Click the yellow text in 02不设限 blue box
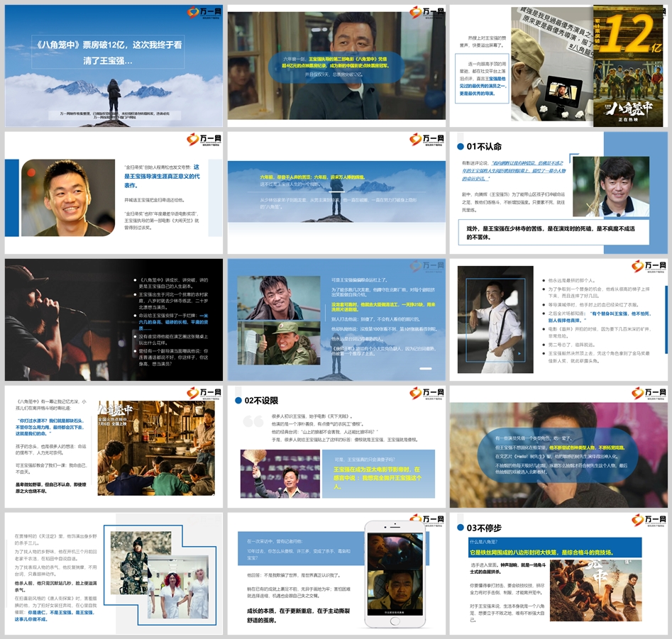 click(378, 478)
